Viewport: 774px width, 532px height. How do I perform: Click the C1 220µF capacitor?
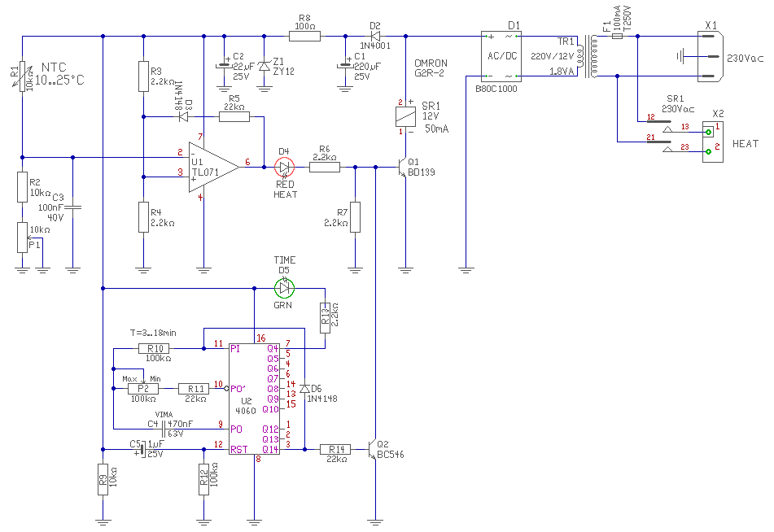coord(345,66)
